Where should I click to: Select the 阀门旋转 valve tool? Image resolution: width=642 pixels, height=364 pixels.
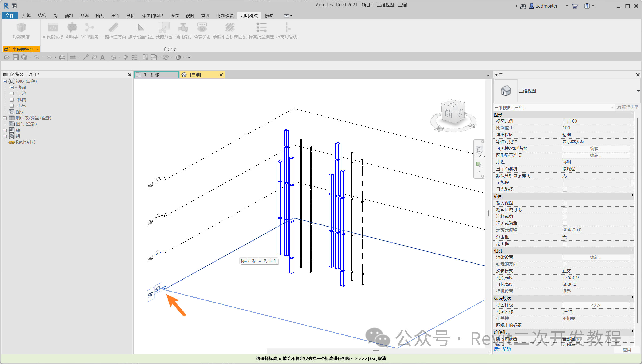(183, 28)
